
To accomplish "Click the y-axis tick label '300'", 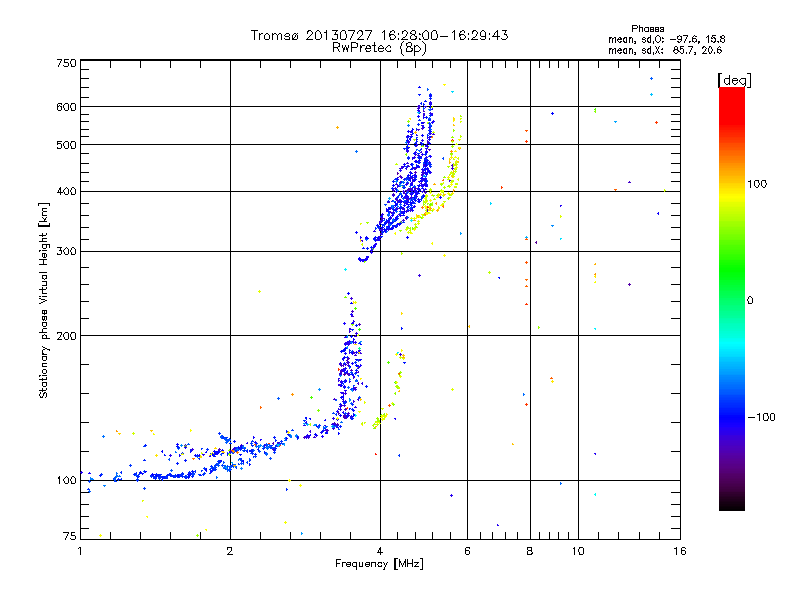I will pos(66,252).
